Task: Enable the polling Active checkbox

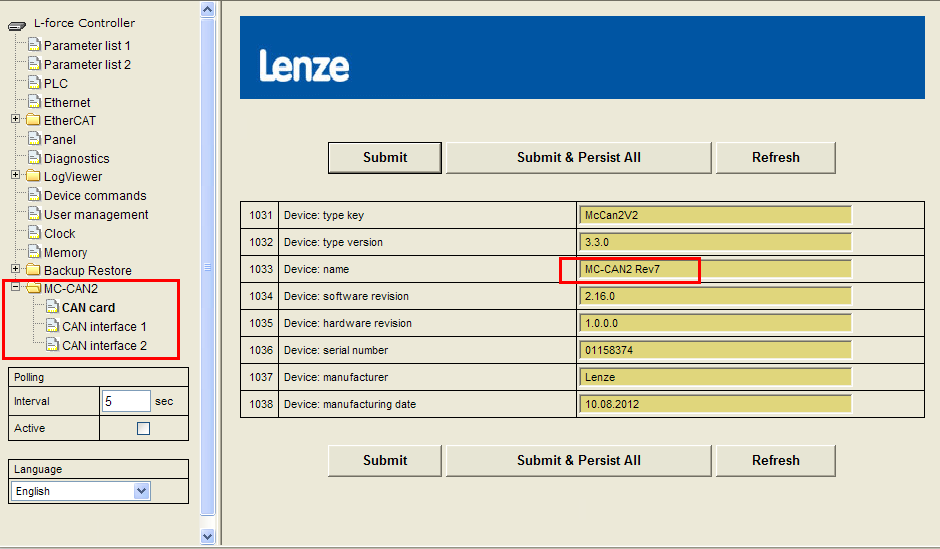Action: coord(143,429)
